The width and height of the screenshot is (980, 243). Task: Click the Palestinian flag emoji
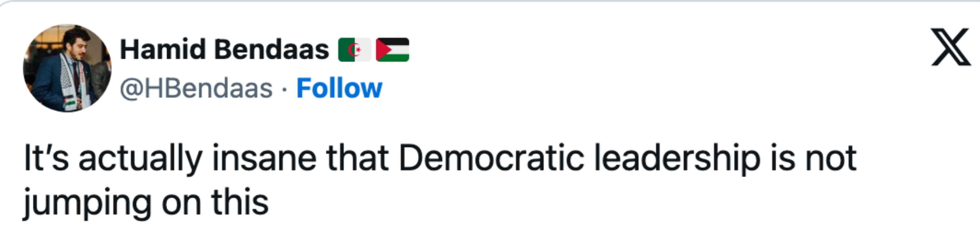click(392, 50)
